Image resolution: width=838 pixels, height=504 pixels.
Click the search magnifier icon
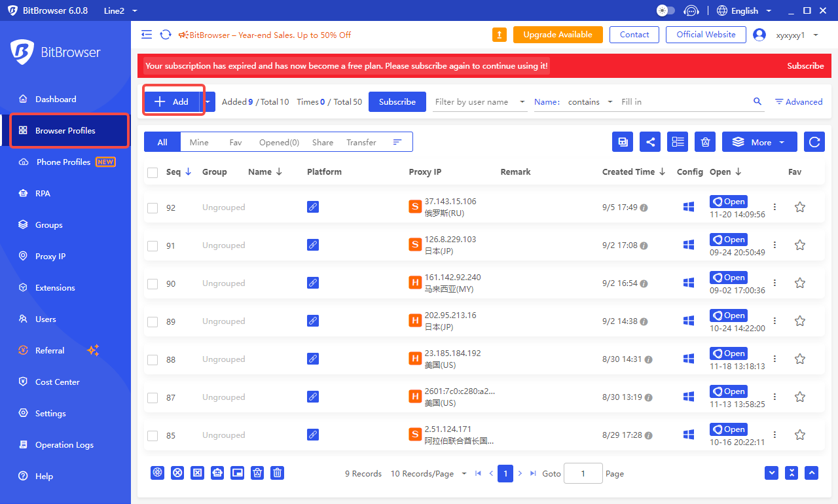[x=757, y=101]
